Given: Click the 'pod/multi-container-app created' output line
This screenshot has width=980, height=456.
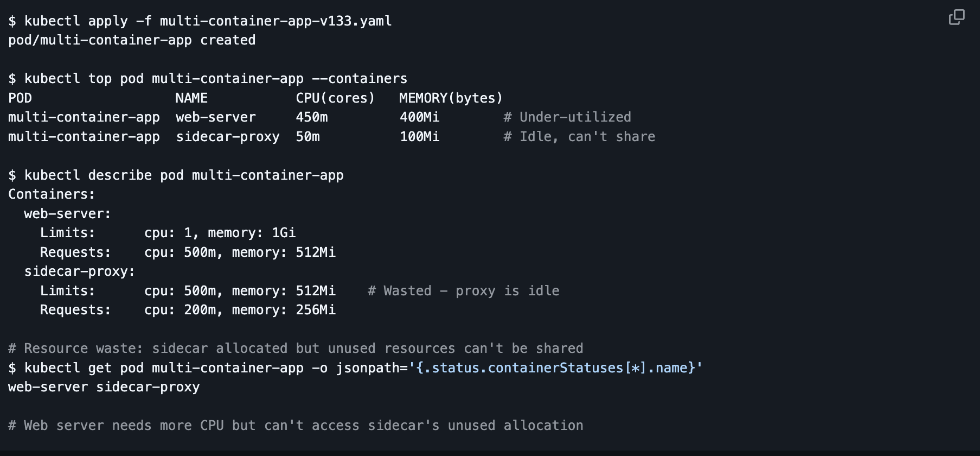Looking at the screenshot, I should 132,40.
